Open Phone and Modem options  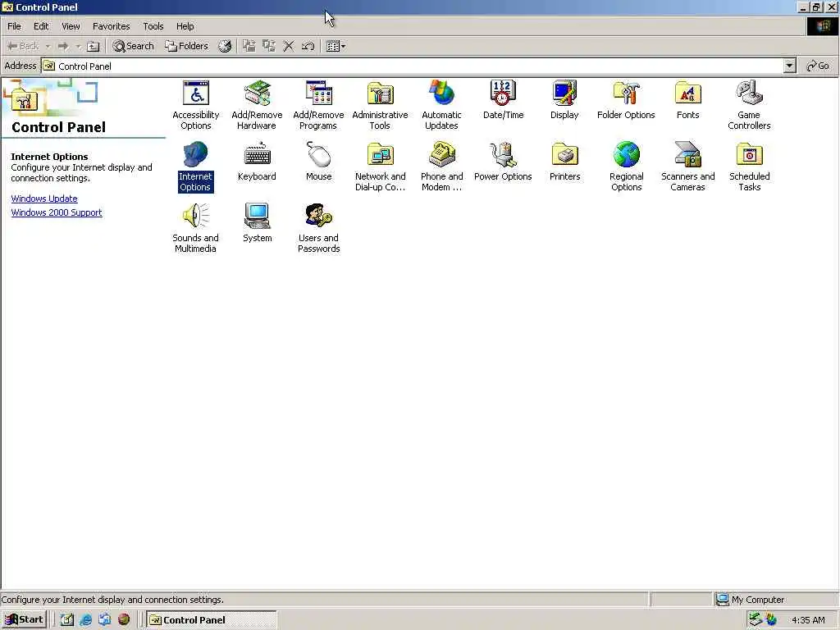point(442,167)
